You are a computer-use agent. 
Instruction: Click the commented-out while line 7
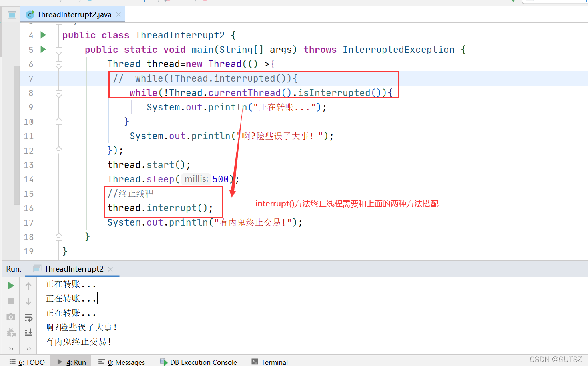pos(205,78)
